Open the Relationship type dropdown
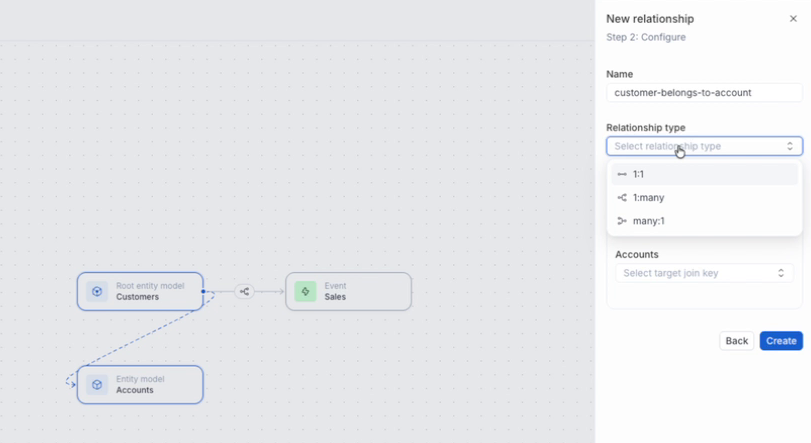The width and height of the screenshot is (811, 443). 703,146
